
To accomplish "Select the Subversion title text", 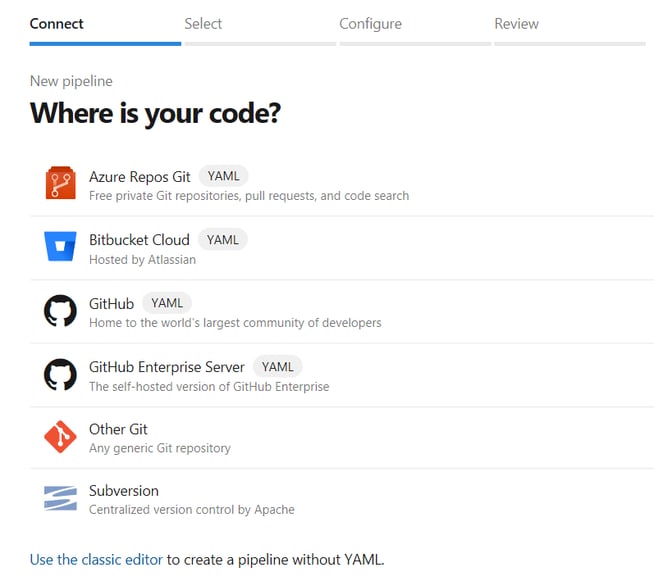I will coord(124,491).
